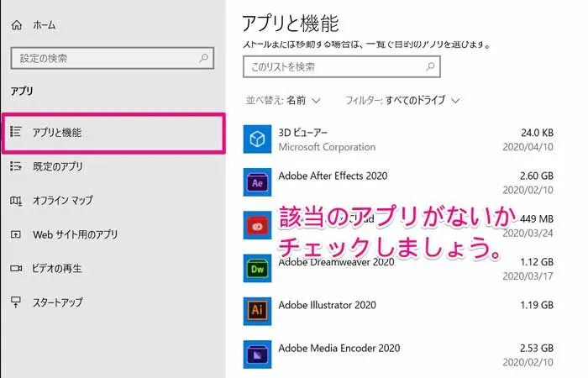Viewport: 588px width, 378px height.
Task: Click the Adobe Media Encoder icon
Action: tap(257, 354)
